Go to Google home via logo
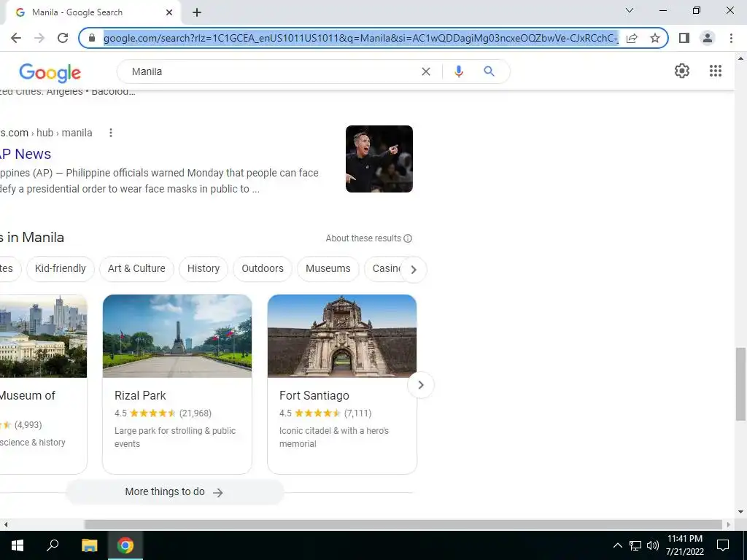This screenshot has width=747, height=560. [x=50, y=72]
